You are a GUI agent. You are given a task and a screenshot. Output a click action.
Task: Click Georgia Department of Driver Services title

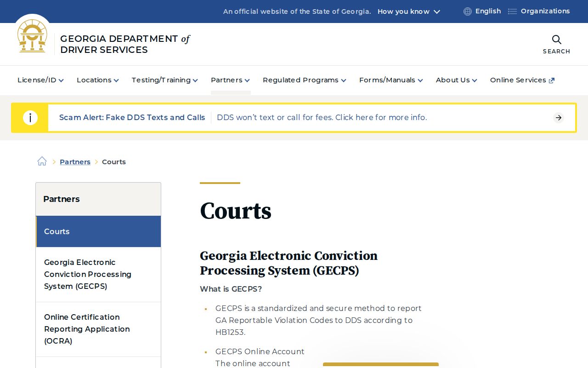coord(125,44)
